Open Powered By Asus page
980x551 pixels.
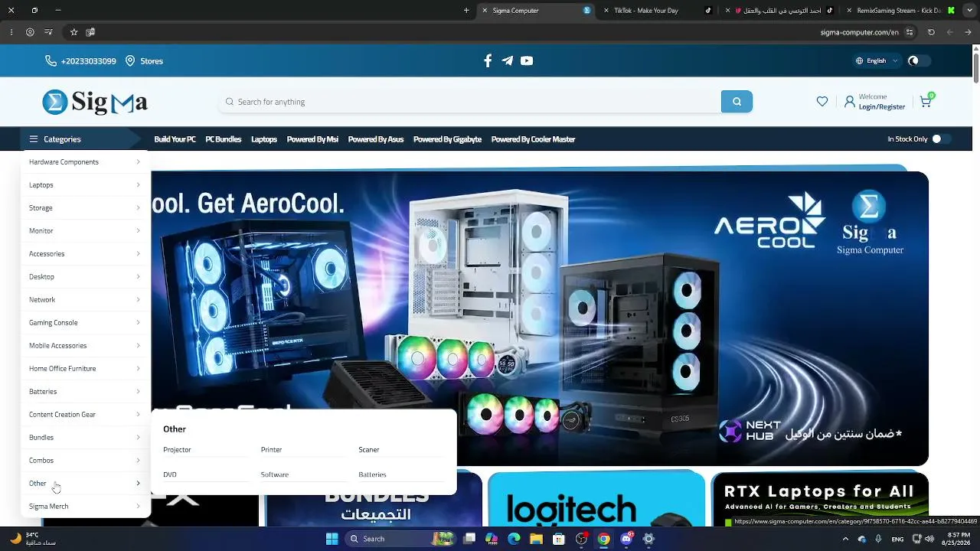coord(376,139)
